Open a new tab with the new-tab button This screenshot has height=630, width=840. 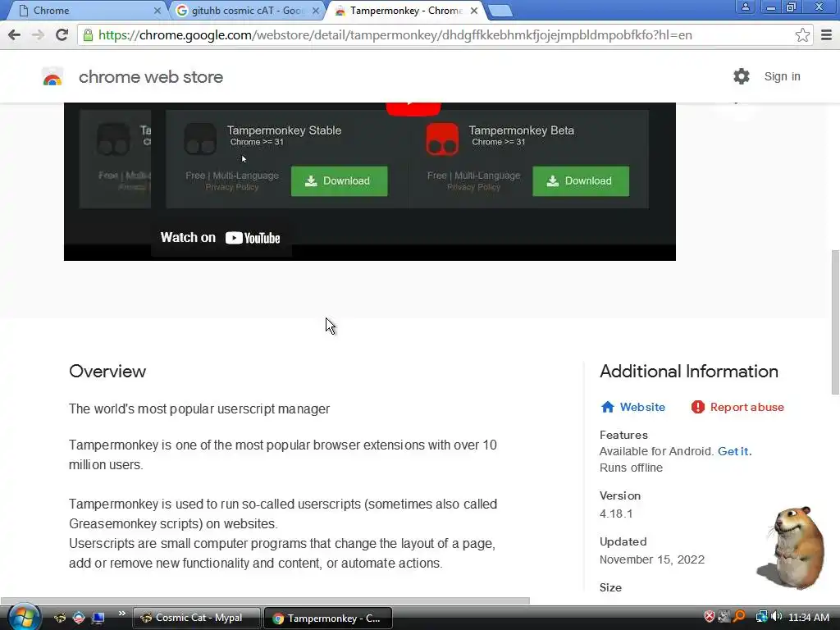coord(500,11)
